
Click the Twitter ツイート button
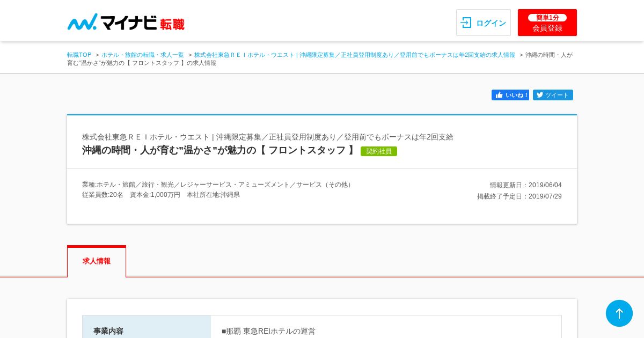coord(553,95)
